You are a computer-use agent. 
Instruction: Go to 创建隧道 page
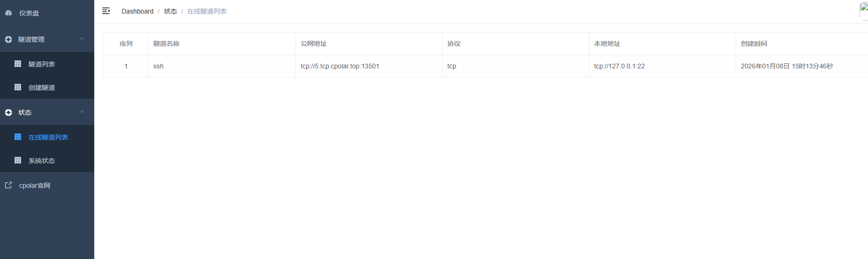(42, 88)
